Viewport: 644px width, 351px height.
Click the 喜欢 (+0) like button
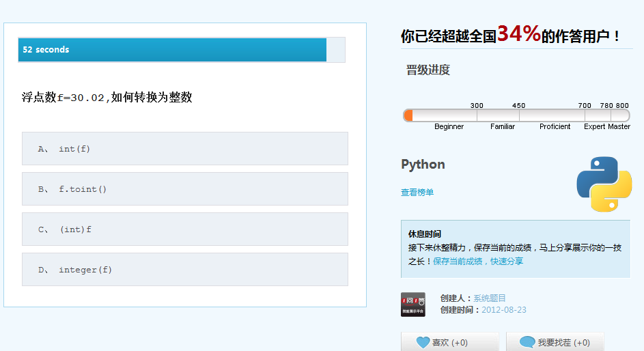tap(450, 341)
